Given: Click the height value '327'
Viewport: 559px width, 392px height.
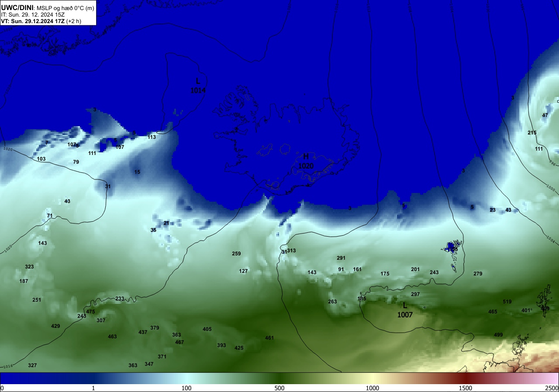Looking at the screenshot, I should point(32,365).
